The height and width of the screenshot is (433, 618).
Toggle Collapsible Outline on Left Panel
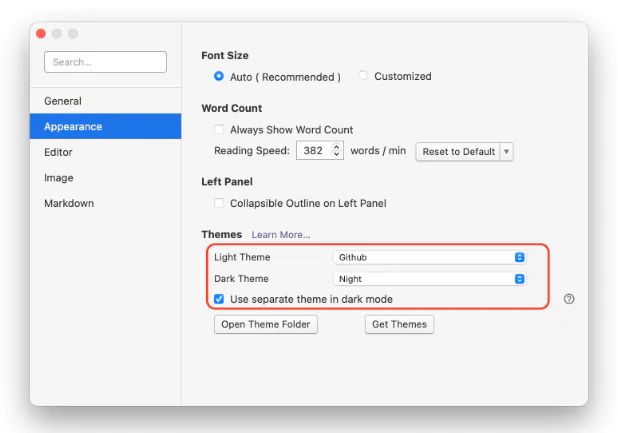pos(219,203)
